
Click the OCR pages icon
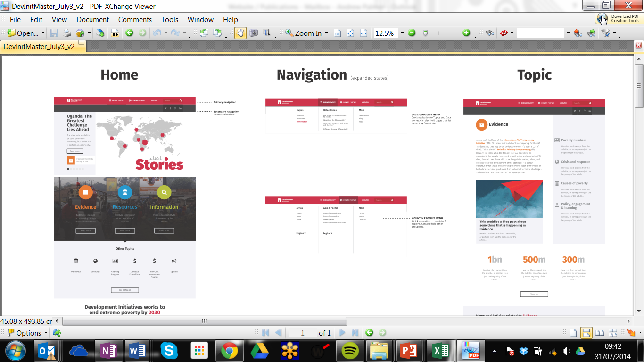point(115,33)
